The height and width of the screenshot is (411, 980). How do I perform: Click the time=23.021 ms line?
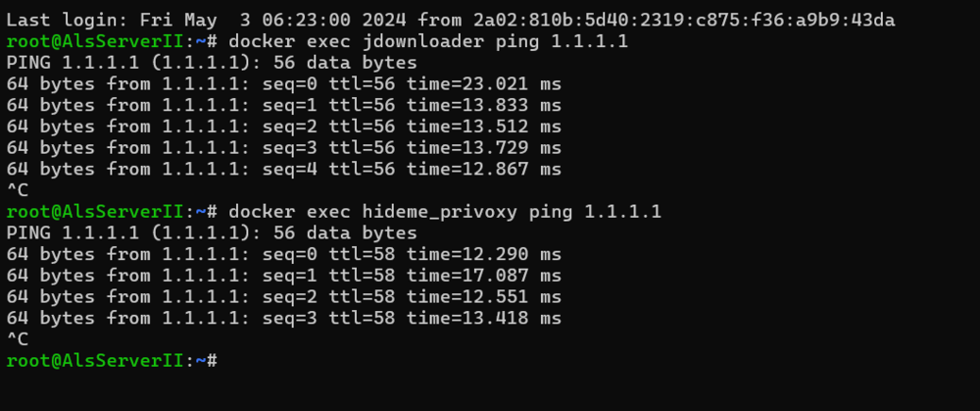(x=284, y=83)
